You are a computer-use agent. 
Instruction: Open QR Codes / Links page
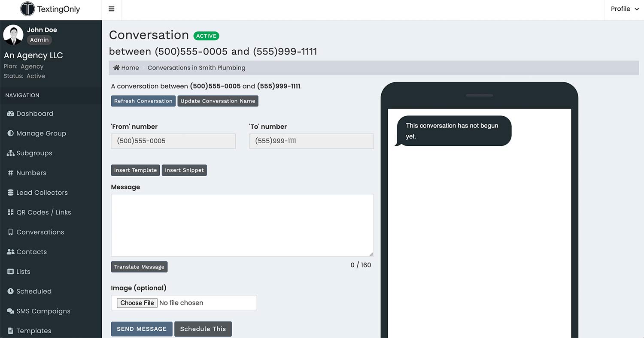pos(43,212)
